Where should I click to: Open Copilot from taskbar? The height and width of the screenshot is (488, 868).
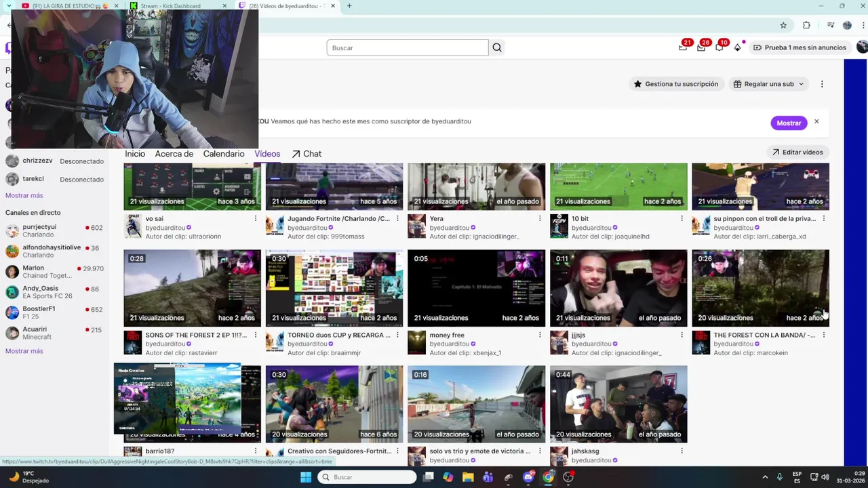pos(448,477)
